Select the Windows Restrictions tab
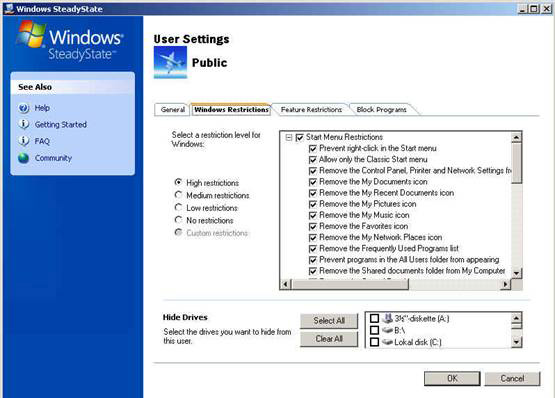The image size is (555, 398). tap(231, 109)
